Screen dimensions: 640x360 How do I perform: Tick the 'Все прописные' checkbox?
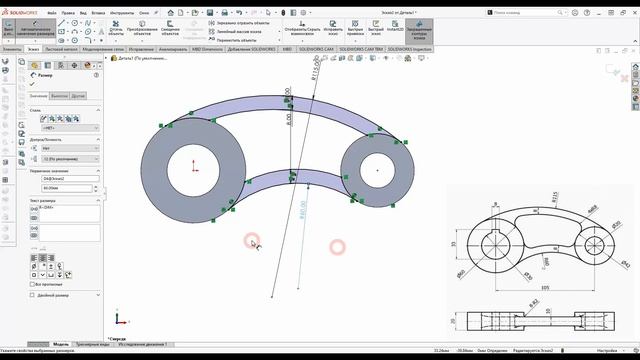(32, 284)
